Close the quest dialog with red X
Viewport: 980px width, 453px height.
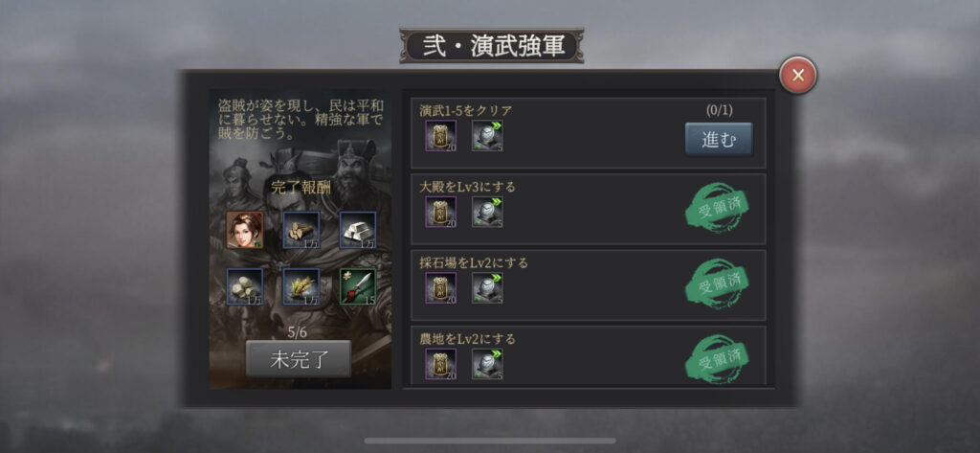coord(797,75)
